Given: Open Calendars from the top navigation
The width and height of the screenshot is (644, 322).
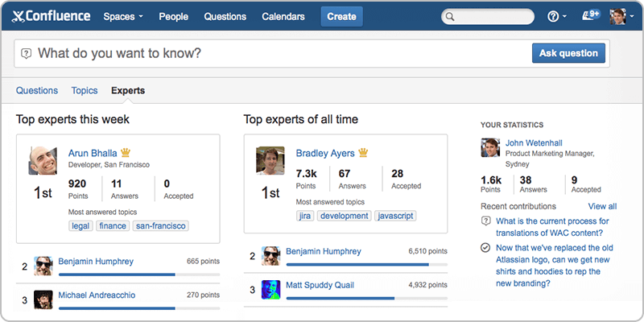Looking at the screenshot, I should point(283,17).
